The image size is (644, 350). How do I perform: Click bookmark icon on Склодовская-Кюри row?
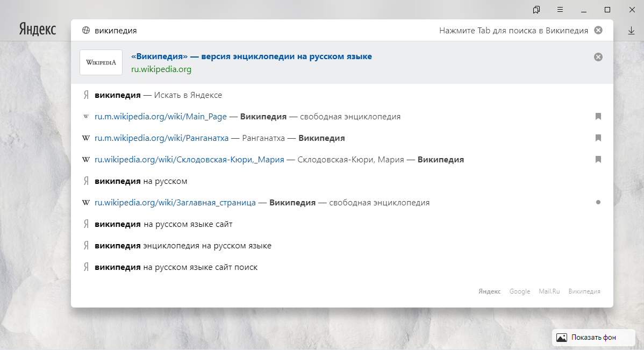598,159
